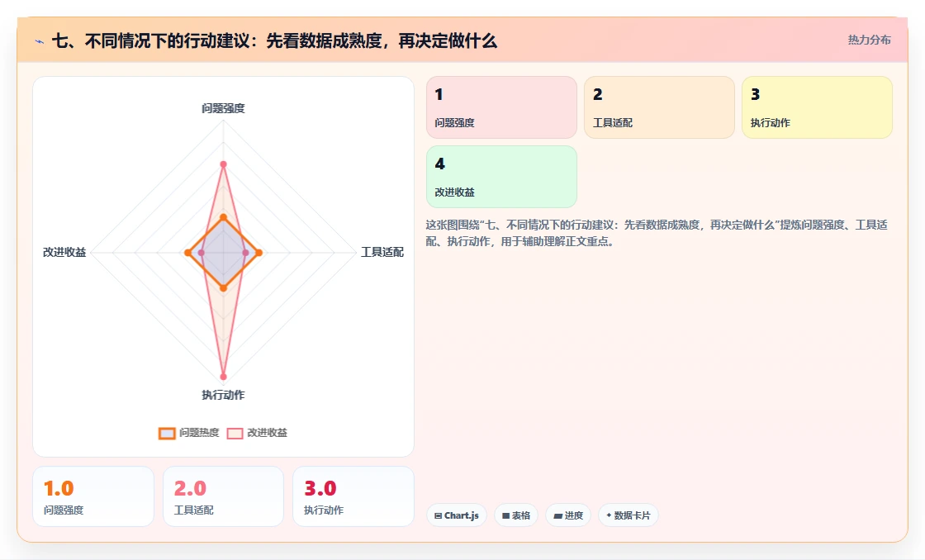Click the 3.0 执行动作 stat card

coord(353,496)
